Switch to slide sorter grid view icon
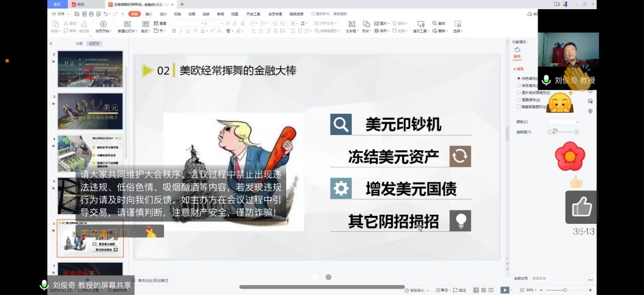Image resolution: width=644 pixels, height=295 pixels. click(x=484, y=290)
